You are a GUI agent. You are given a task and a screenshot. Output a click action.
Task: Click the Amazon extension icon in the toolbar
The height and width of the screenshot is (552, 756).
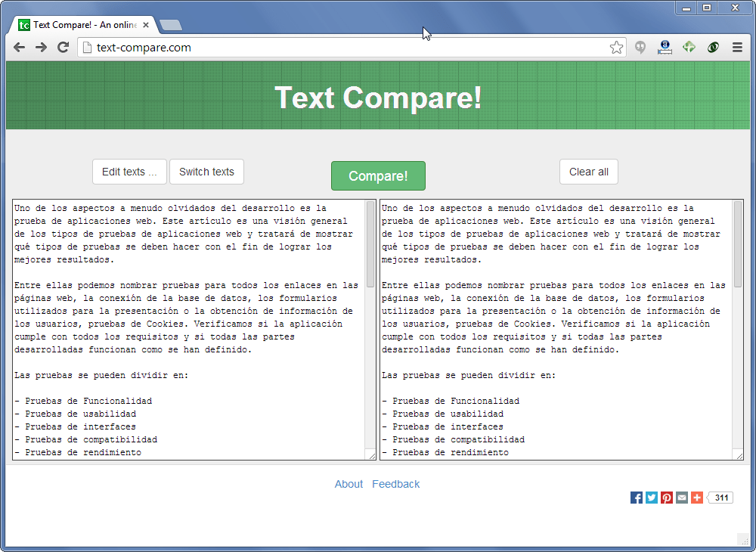[665, 47]
